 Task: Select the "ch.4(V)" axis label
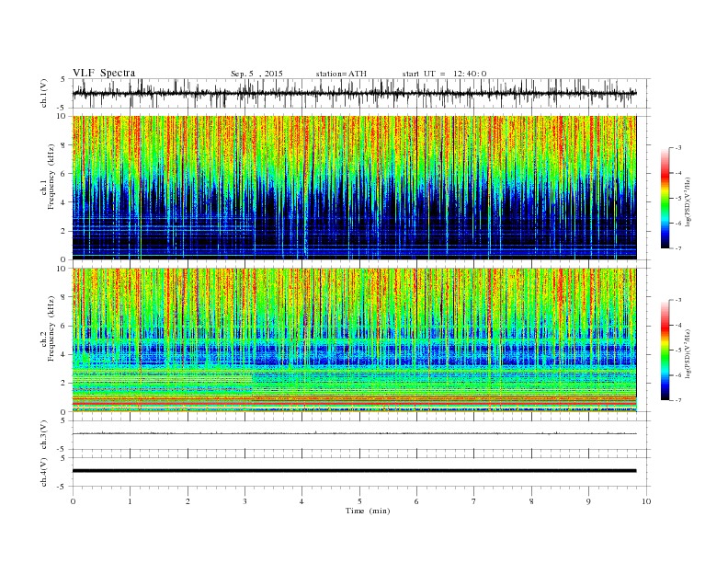[44, 472]
